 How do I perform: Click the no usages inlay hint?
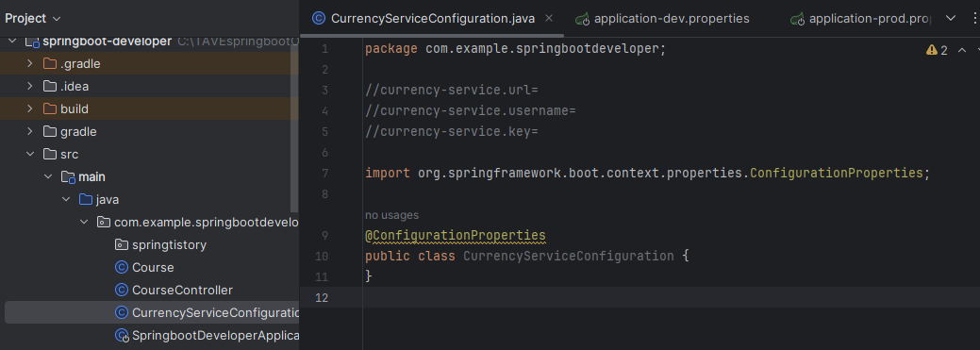(391, 215)
